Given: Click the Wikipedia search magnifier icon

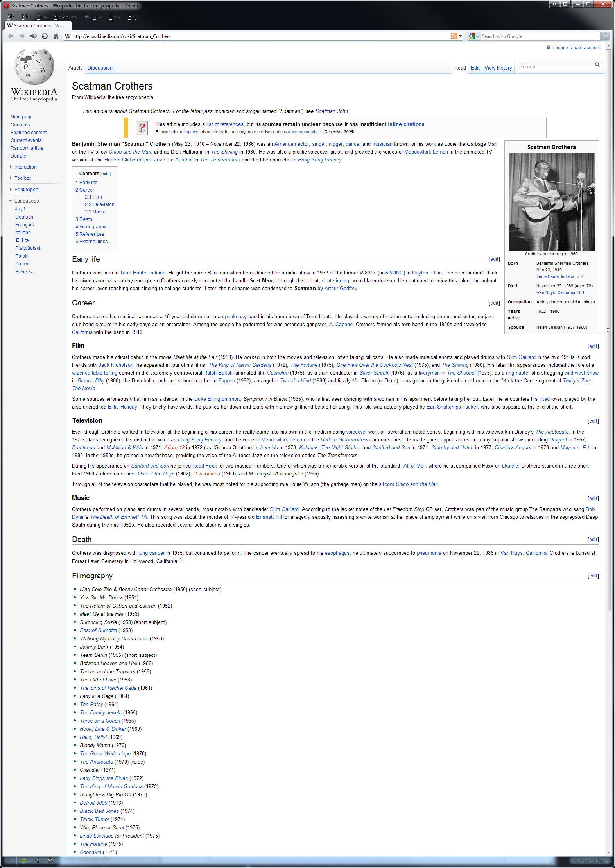Looking at the screenshot, I should coord(597,65).
